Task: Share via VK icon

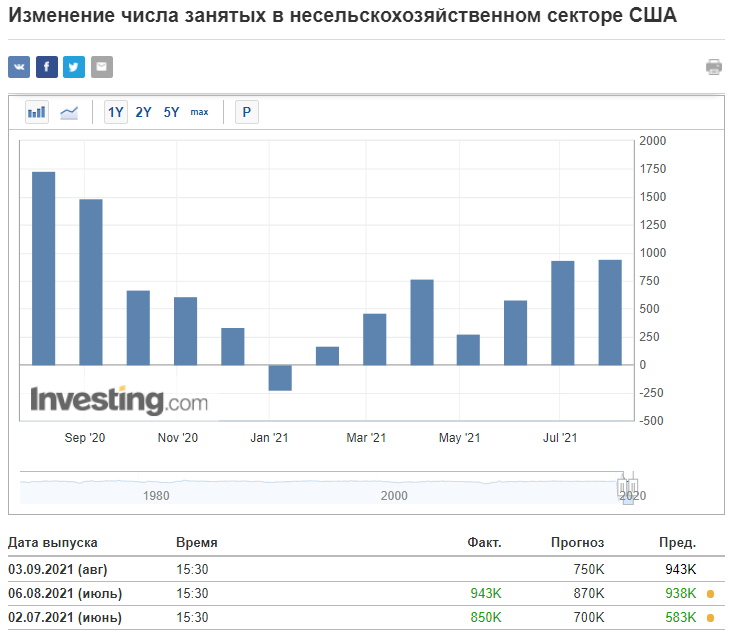Action: click(x=19, y=67)
